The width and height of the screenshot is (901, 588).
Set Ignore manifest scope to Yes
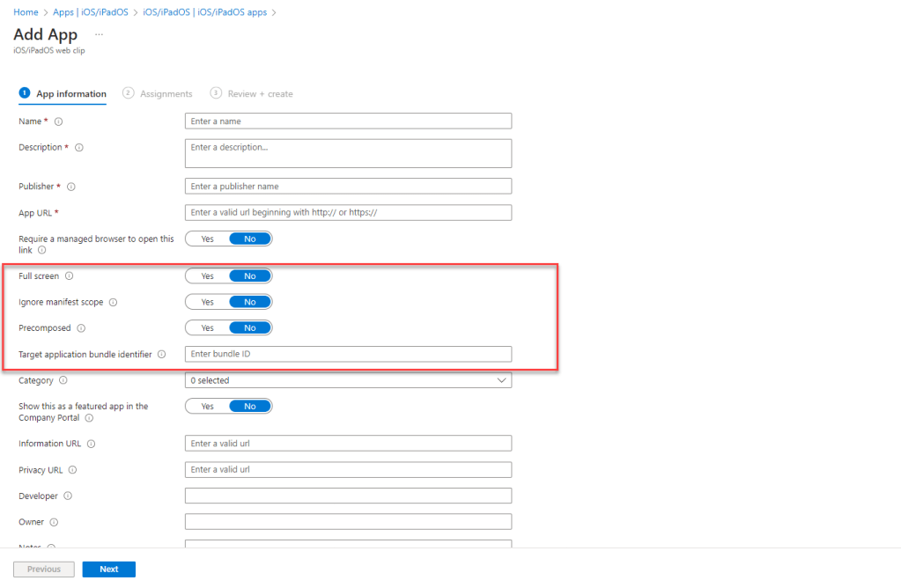(x=208, y=302)
